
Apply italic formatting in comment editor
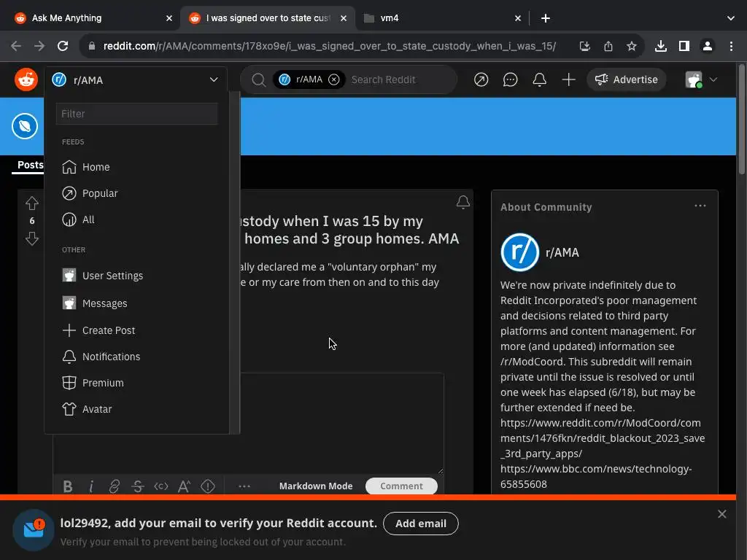[91, 486]
